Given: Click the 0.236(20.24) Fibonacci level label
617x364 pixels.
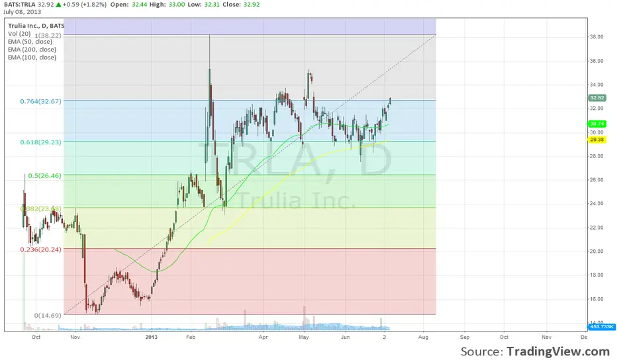Looking at the screenshot, I should pos(41,250).
